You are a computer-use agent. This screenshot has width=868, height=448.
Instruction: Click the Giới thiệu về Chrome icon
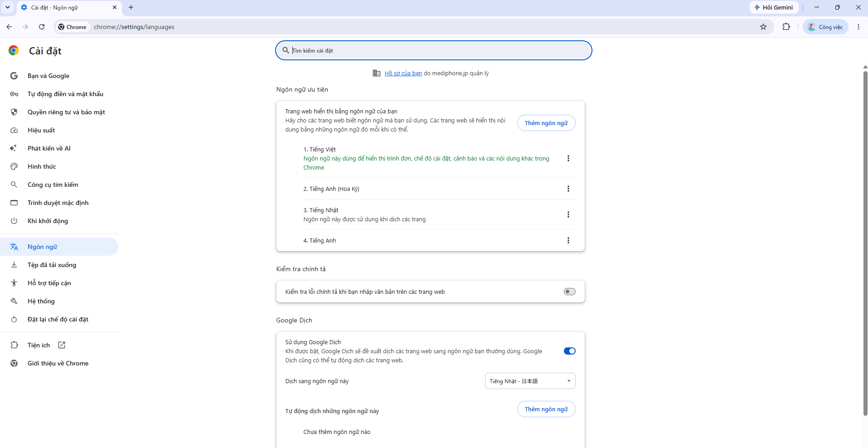click(14, 363)
